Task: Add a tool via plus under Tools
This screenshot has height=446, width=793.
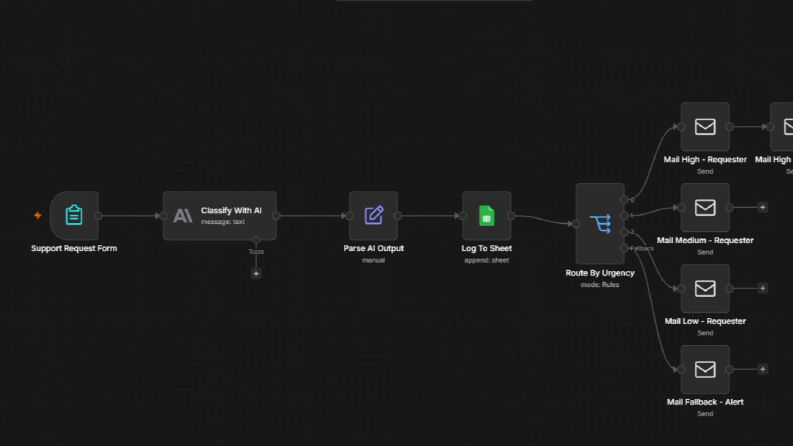Action: click(x=256, y=274)
